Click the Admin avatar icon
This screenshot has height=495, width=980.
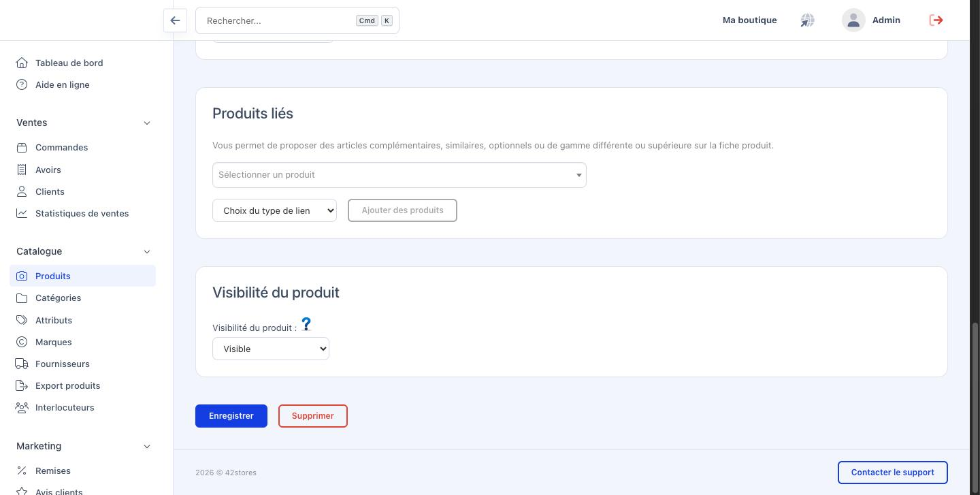853,20
